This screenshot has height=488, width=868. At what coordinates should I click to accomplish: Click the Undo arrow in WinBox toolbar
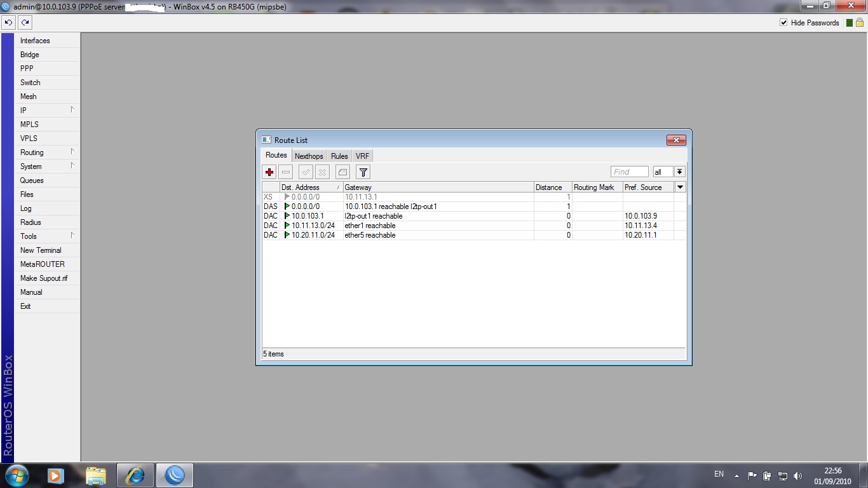[8, 22]
